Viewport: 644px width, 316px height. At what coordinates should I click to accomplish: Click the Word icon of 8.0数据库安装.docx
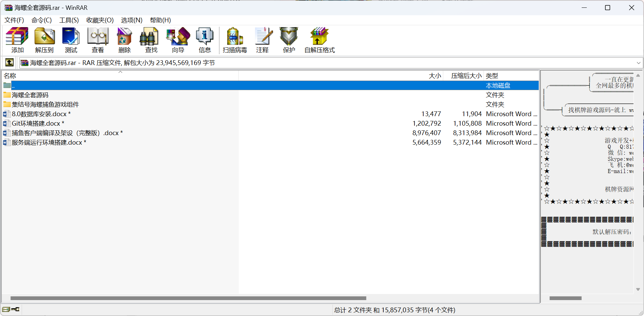point(7,114)
